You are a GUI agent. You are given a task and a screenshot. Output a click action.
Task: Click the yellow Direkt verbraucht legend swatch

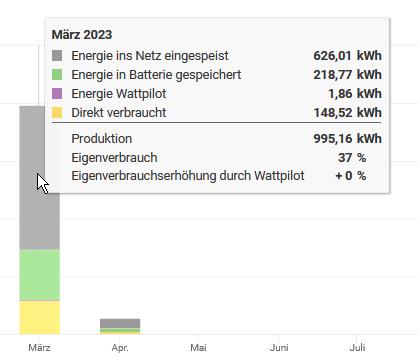click(57, 113)
